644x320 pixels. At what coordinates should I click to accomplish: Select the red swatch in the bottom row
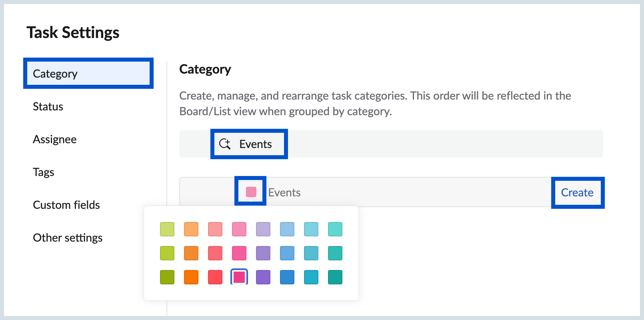(x=215, y=277)
